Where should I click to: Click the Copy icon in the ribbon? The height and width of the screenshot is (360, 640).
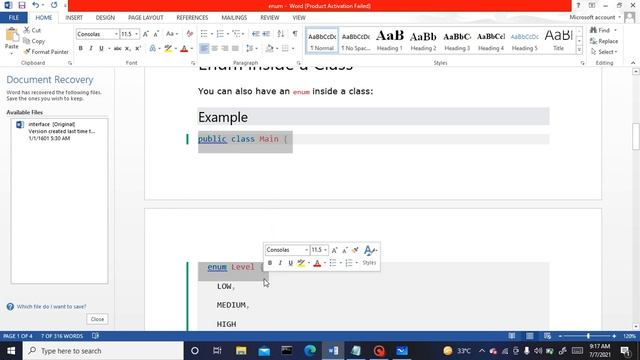point(27,41)
